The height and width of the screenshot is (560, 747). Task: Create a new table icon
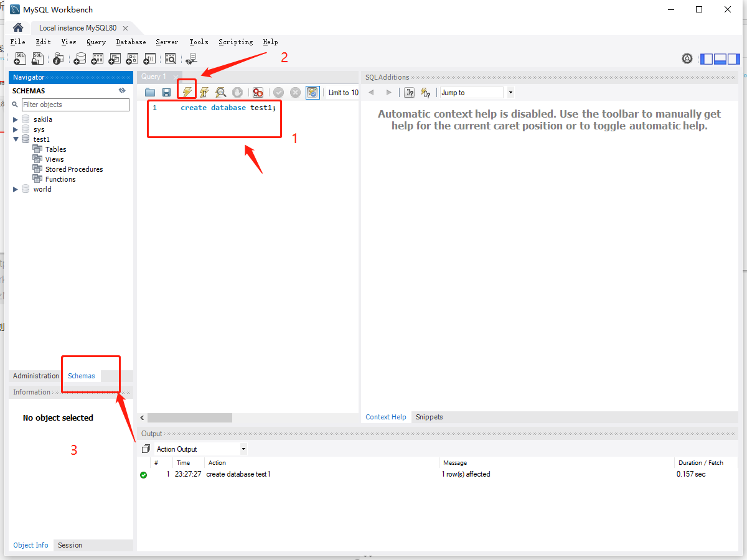pyautogui.click(x=97, y=58)
